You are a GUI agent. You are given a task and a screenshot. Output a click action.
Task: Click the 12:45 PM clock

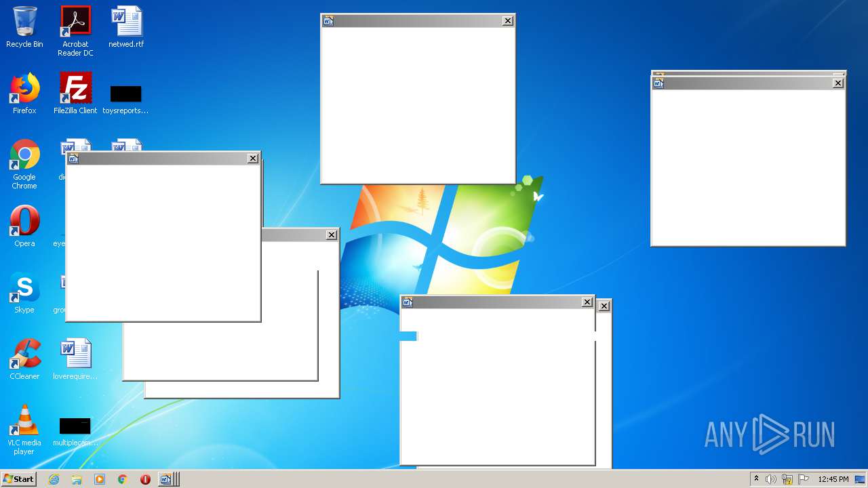pos(833,479)
